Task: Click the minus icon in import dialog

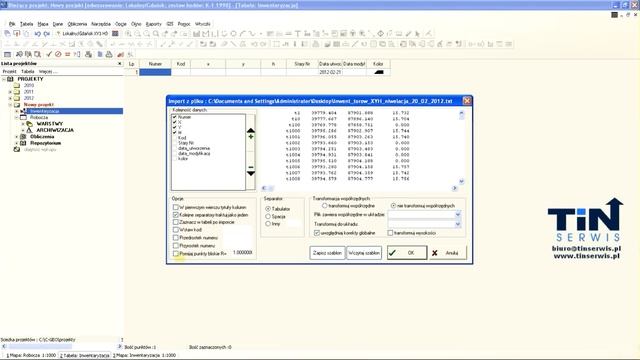Action: coord(251,167)
